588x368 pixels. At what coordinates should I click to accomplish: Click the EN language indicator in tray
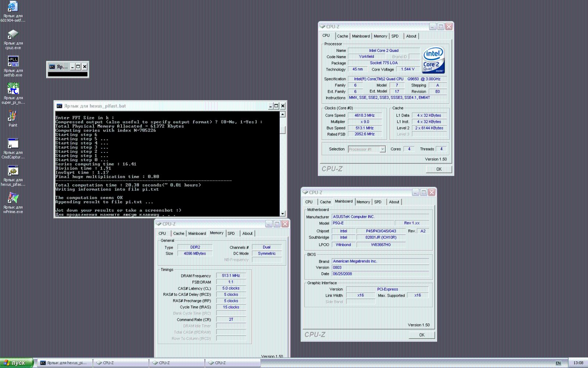click(x=558, y=363)
